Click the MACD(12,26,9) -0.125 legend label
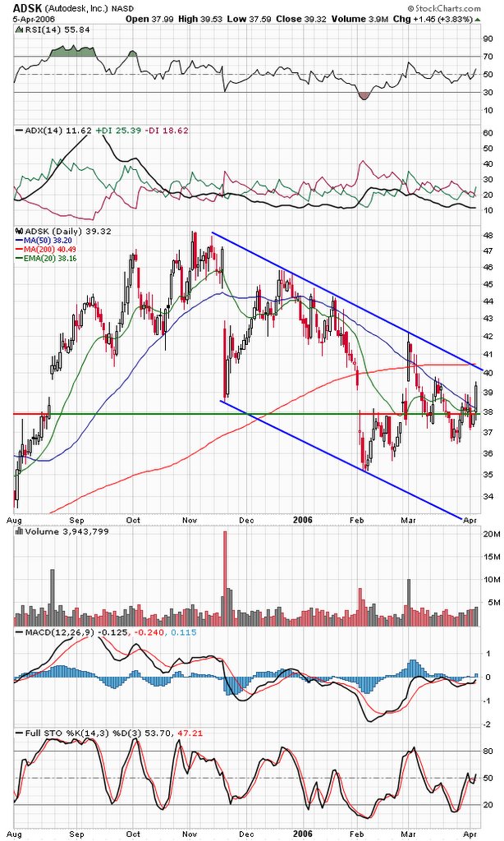This screenshot has height=841, width=504. tap(76, 632)
